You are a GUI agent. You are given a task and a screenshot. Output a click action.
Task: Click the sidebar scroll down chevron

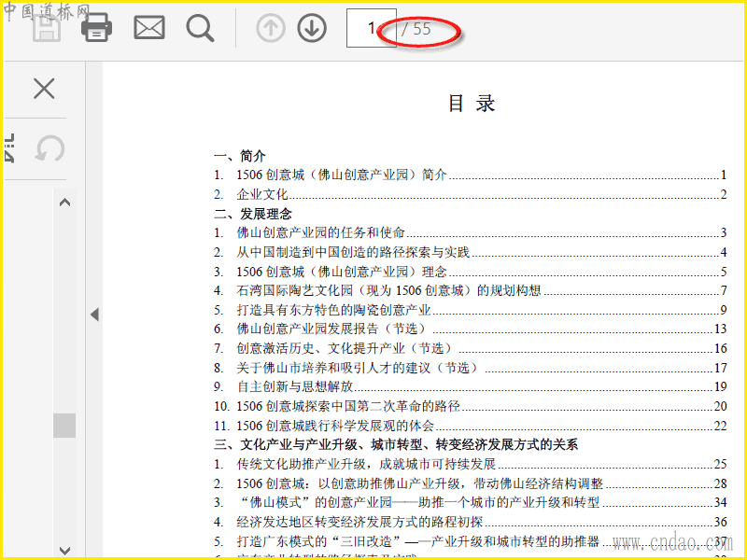click(64, 551)
